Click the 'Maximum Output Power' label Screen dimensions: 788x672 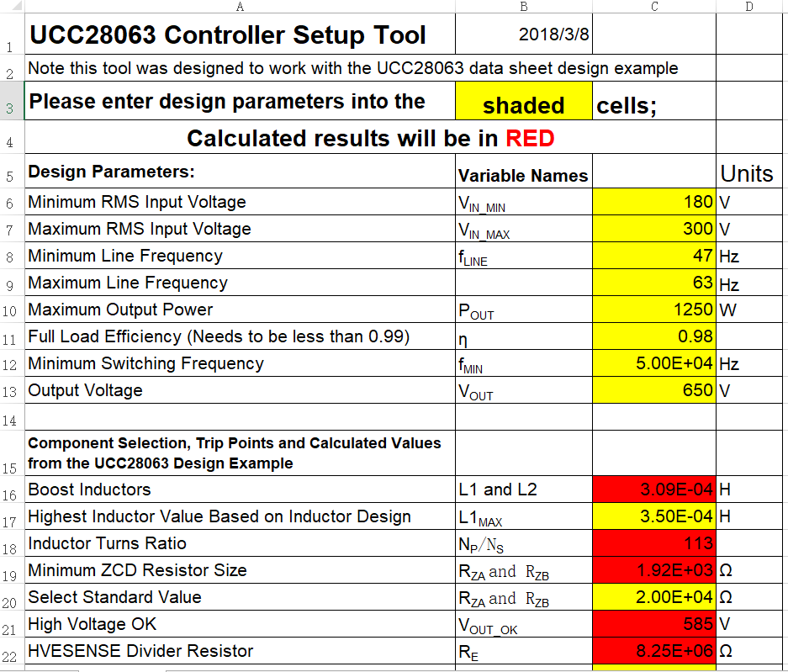[x=120, y=310]
